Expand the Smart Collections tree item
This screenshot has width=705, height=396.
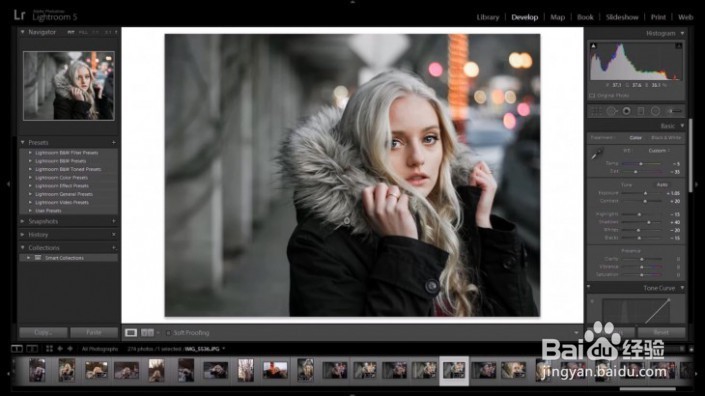pos(28,258)
